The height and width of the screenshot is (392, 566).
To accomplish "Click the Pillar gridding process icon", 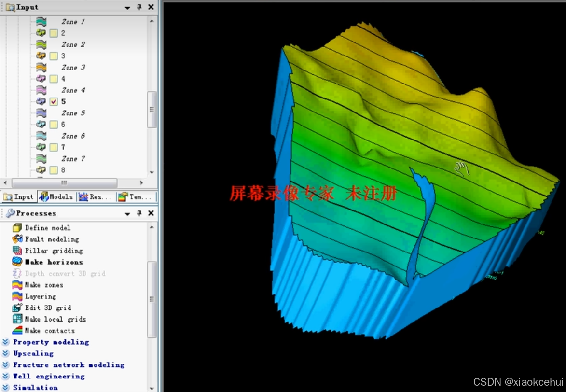I will (x=17, y=251).
